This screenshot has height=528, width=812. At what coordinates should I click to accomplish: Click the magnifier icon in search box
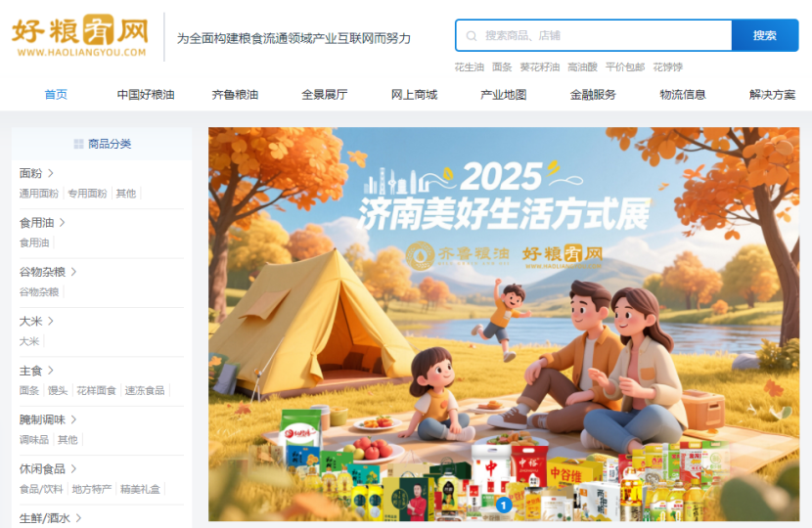[472, 36]
